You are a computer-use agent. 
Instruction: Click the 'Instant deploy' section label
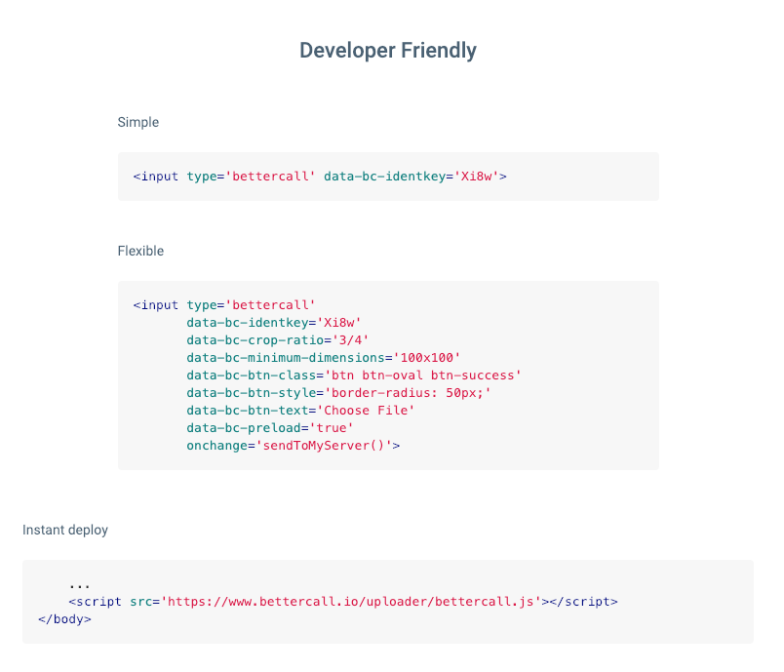pos(65,530)
